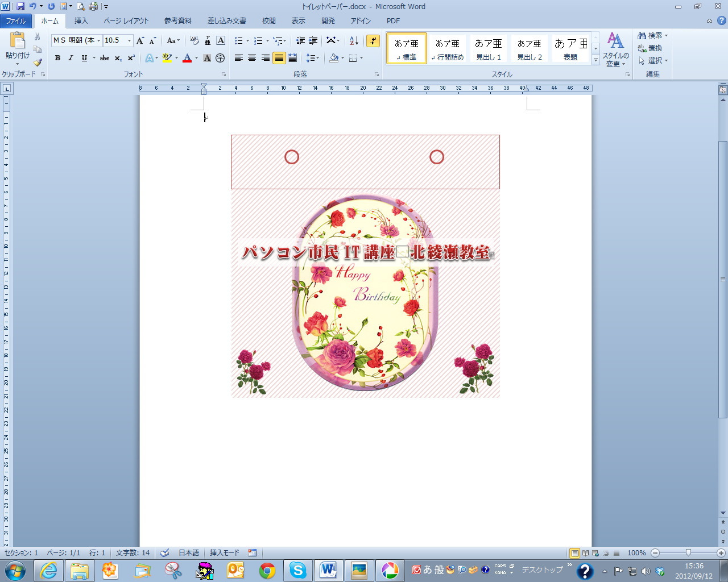
Task: Switch to ページ レイアウト tab
Action: click(x=126, y=21)
